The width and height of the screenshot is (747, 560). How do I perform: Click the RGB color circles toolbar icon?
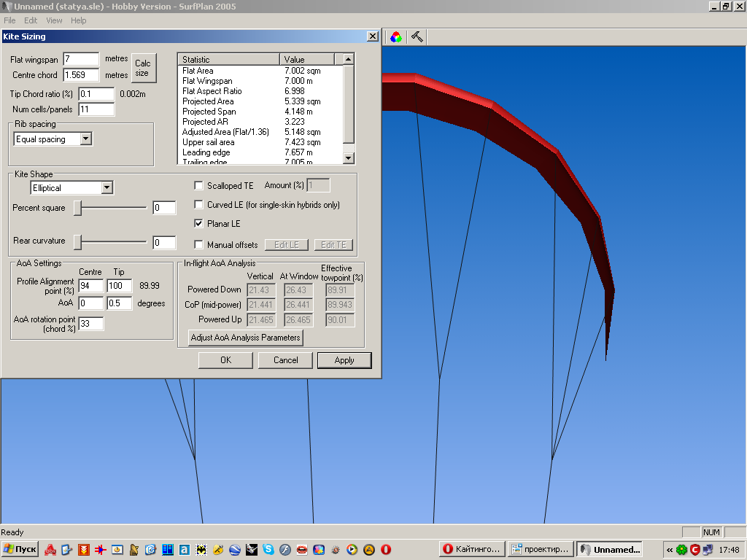tap(395, 36)
